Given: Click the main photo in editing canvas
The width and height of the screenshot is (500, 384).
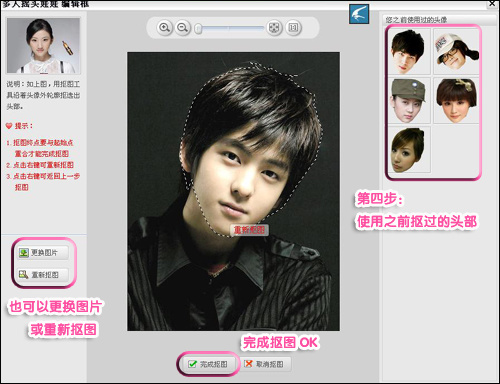Looking at the screenshot, I should click(x=233, y=191).
